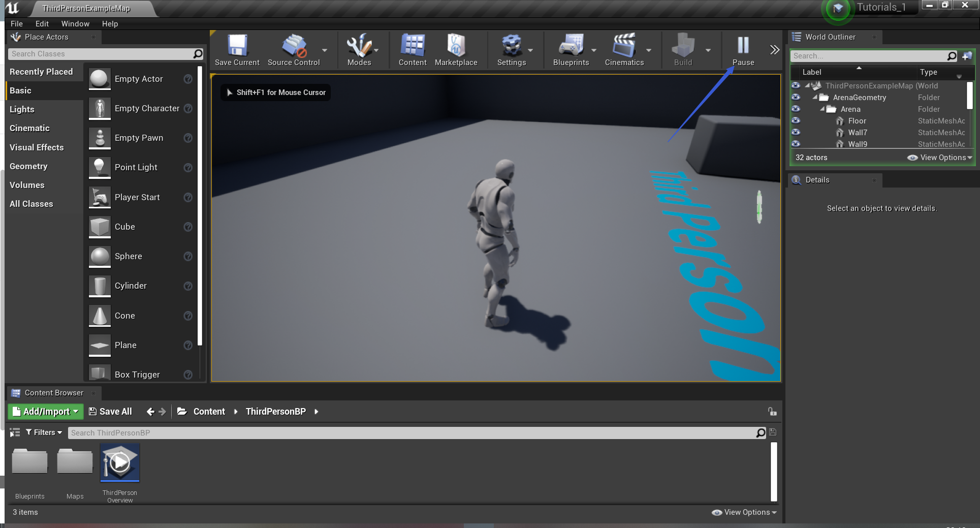Toggle sources panel in Content Browser
980x528 pixels.
(x=15, y=432)
